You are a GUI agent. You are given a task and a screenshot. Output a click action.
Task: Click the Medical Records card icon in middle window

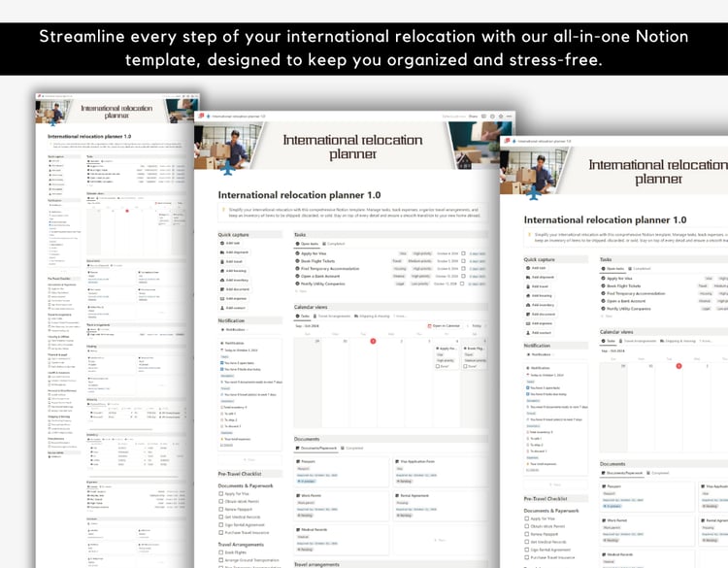click(299, 529)
